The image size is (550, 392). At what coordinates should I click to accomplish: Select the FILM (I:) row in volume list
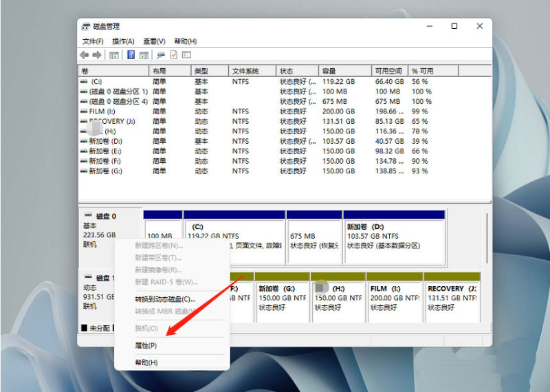click(103, 111)
